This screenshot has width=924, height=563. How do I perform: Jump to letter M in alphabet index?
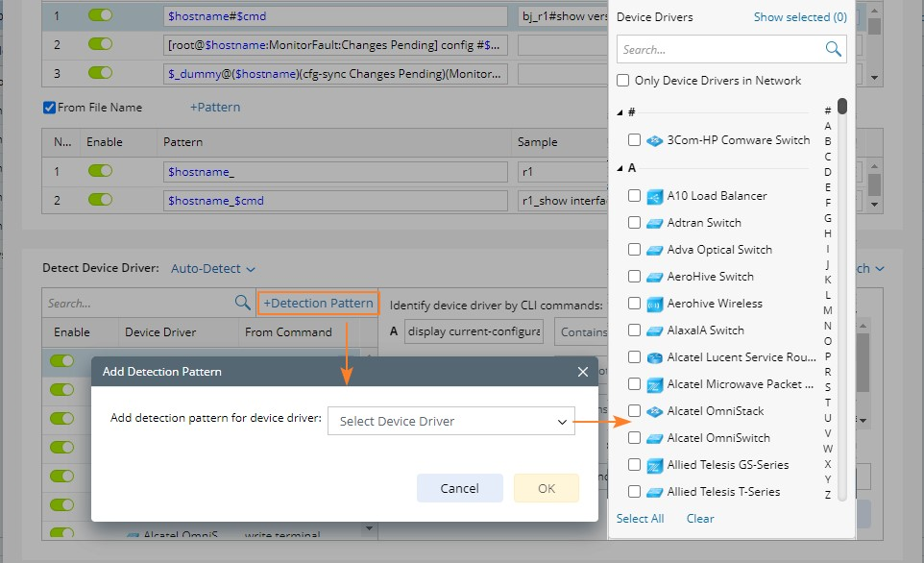pos(828,310)
